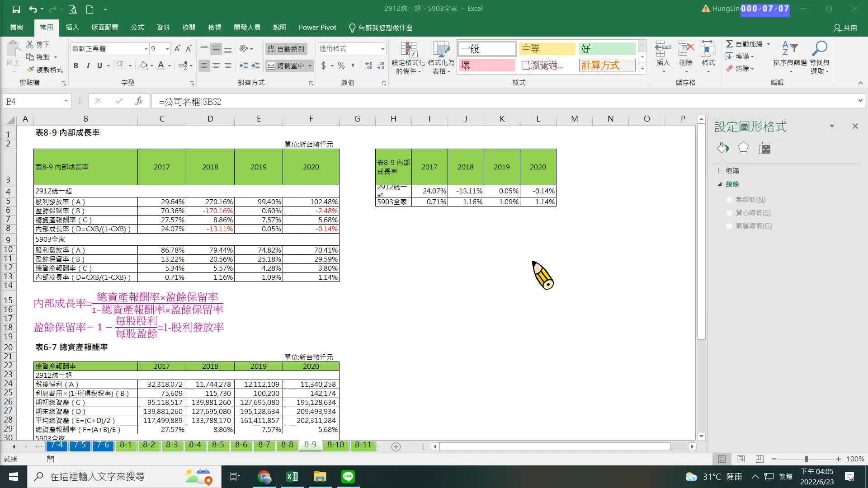The height and width of the screenshot is (488, 868).
Task: Select Effects pentagon icon in format pane
Action: click(x=743, y=148)
